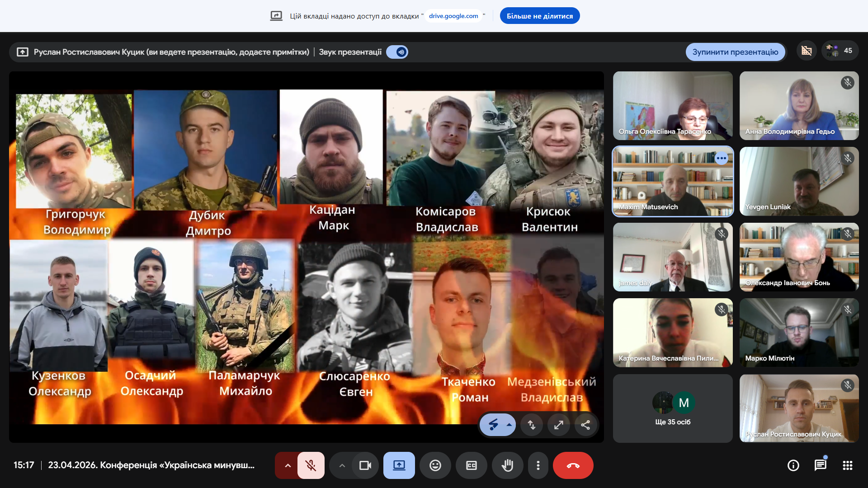
Task: Toggle presentation audio switch
Action: click(397, 52)
